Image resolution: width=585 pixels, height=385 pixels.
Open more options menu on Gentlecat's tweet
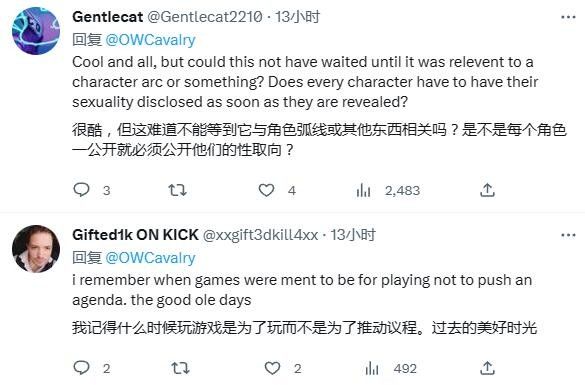tap(568, 17)
